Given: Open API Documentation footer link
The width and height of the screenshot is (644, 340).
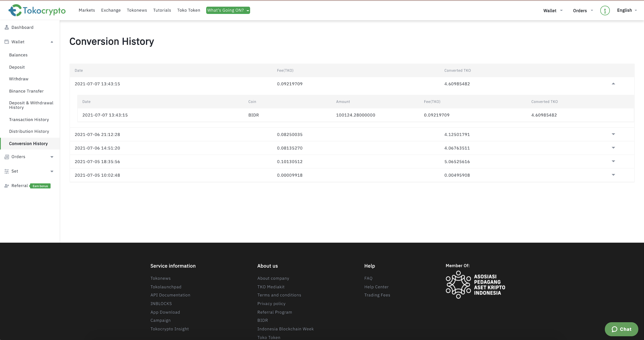Looking at the screenshot, I should [x=170, y=295].
